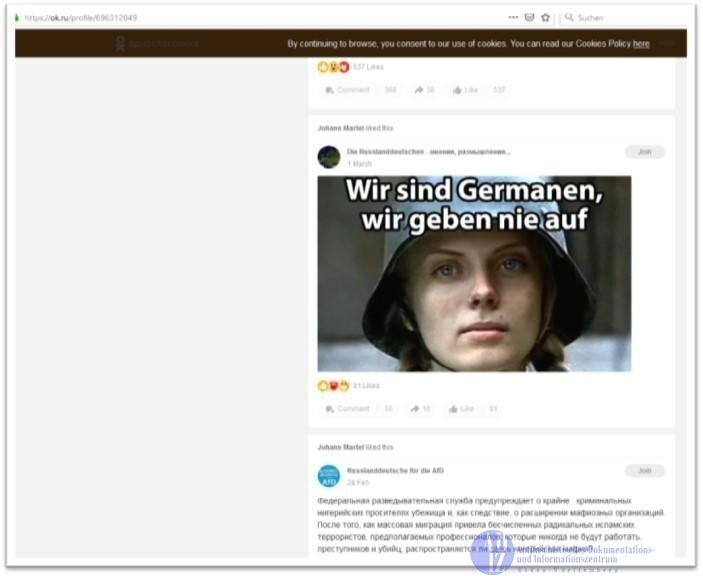This screenshot has height=576, width=703.
Task: Open Johann Martel profile above the meme post
Action: 341,128
